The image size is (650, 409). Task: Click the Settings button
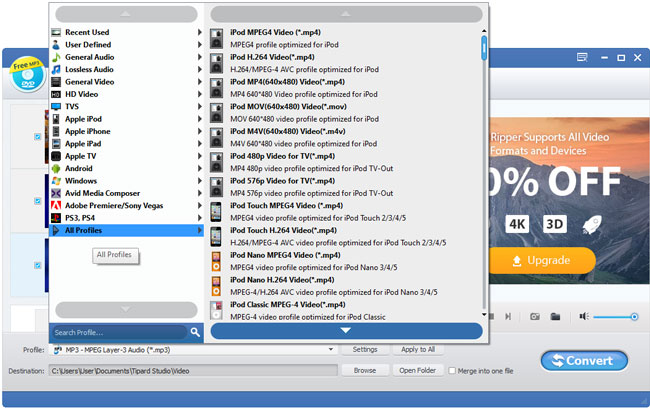coord(365,350)
